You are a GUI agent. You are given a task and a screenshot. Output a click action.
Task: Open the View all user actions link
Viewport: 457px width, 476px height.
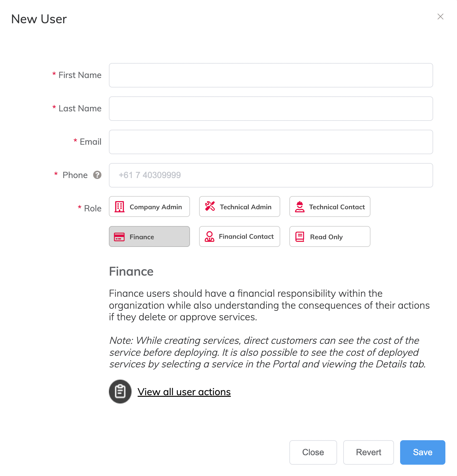184,392
